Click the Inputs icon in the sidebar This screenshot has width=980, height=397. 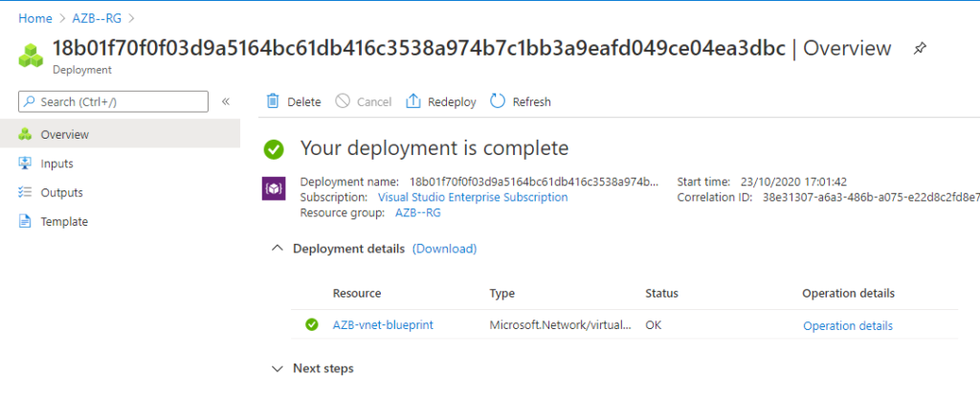(25, 164)
